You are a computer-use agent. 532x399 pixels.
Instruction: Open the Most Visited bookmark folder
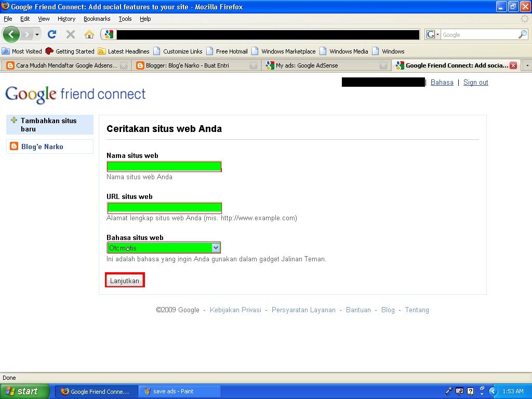click(22, 51)
